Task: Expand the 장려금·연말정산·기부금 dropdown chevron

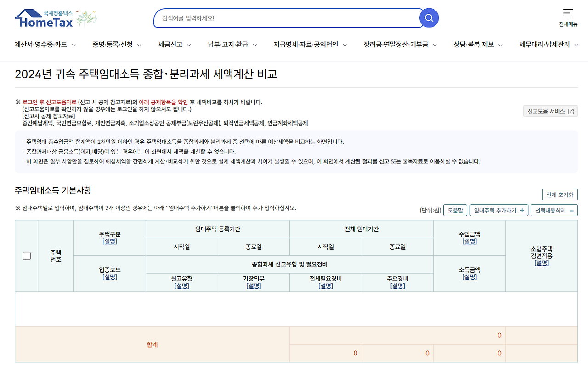Action: click(x=435, y=45)
